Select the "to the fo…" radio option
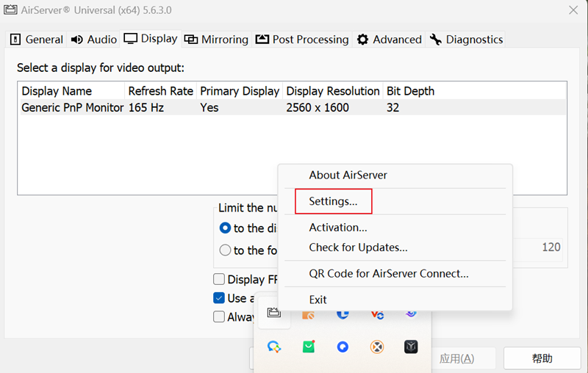The image size is (588, 373). pos(226,250)
